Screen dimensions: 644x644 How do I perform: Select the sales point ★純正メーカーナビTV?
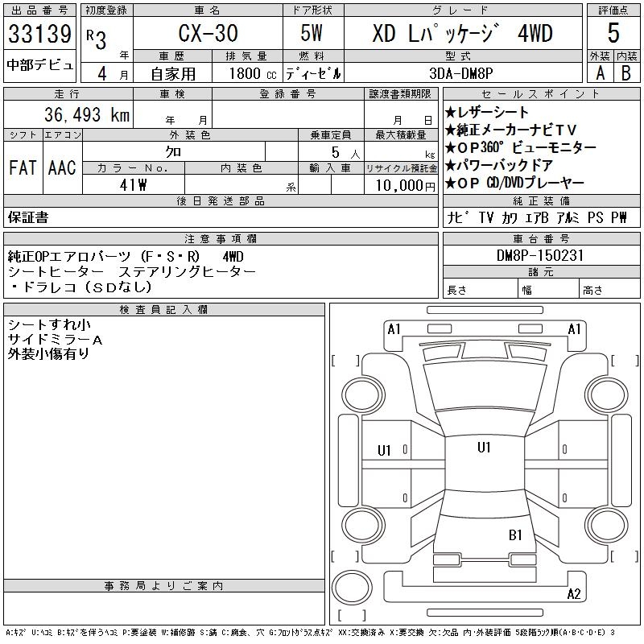[511, 130]
